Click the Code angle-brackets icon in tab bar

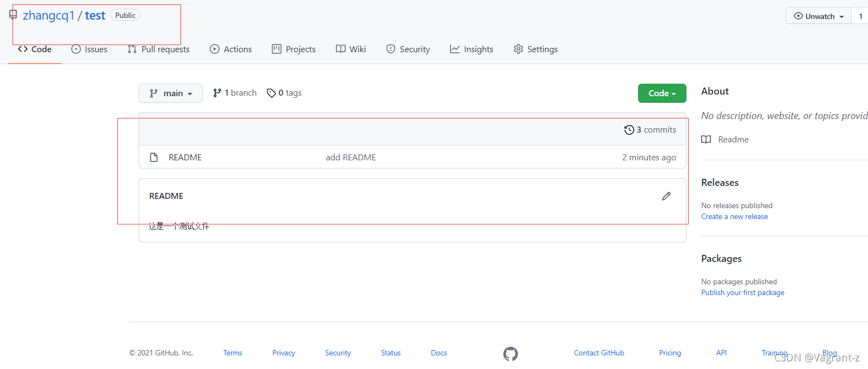pos(23,49)
